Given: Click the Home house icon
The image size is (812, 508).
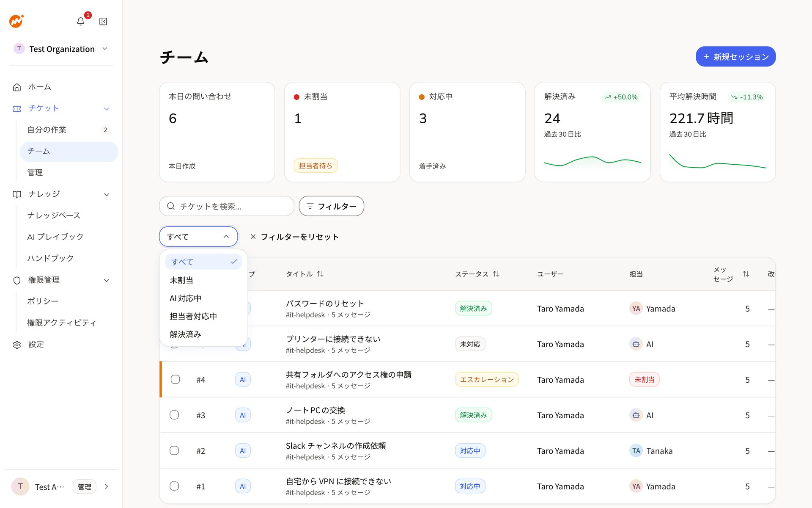Looking at the screenshot, I should tap(17, 87).
